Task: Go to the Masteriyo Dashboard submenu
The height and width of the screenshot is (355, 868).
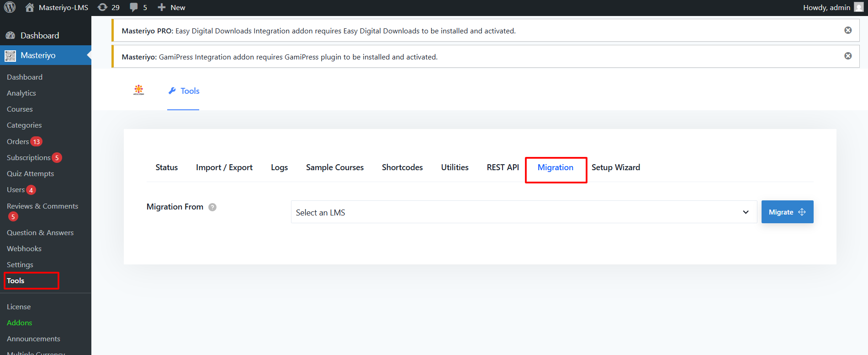Action: pos(25,77)
